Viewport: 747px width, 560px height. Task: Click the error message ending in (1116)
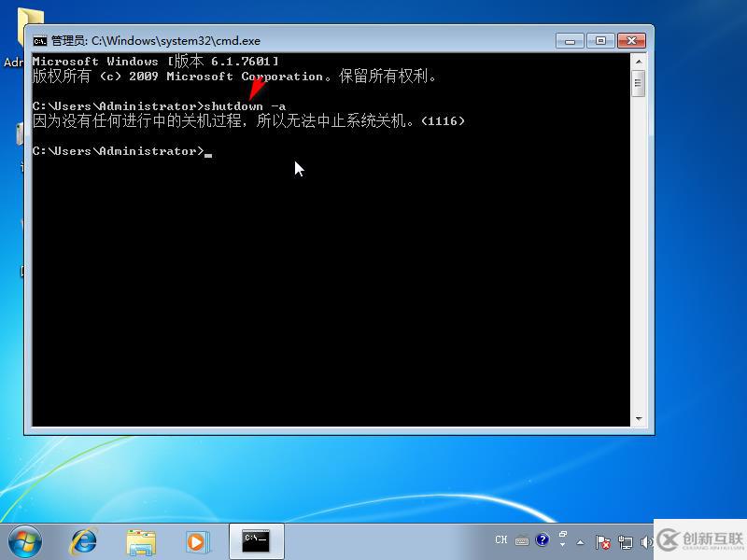click(x=248, y=121)
